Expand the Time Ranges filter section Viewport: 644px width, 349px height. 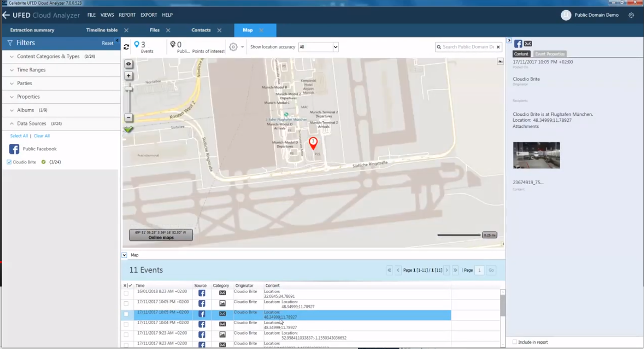(31, 70)
